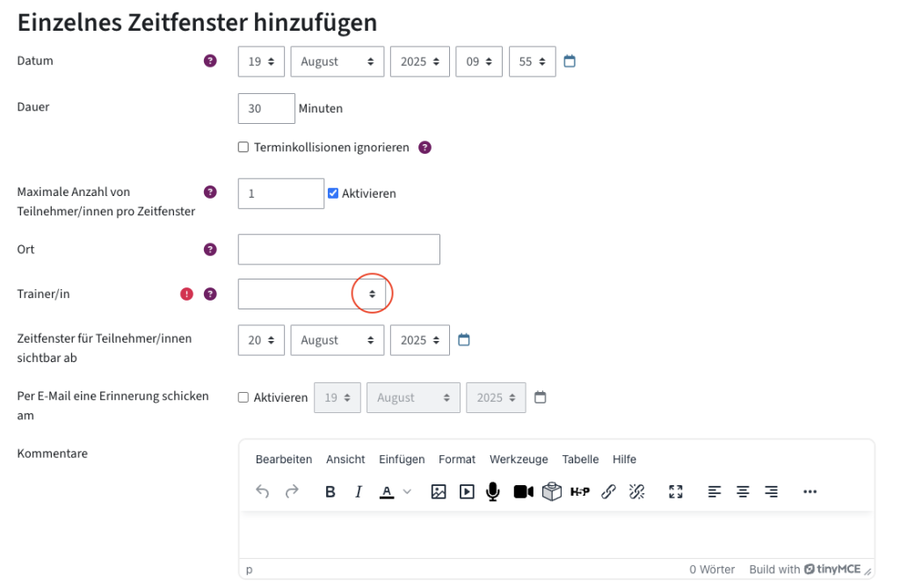Open the Hilfe editor menu

[x=625, y=460]
